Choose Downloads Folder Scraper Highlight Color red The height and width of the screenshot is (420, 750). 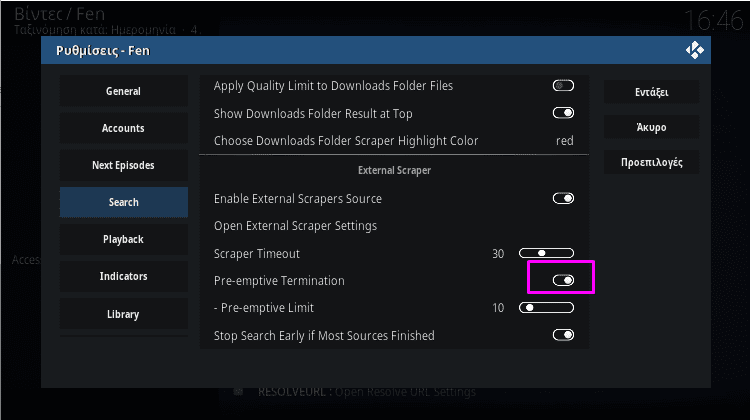coord(394,141)
